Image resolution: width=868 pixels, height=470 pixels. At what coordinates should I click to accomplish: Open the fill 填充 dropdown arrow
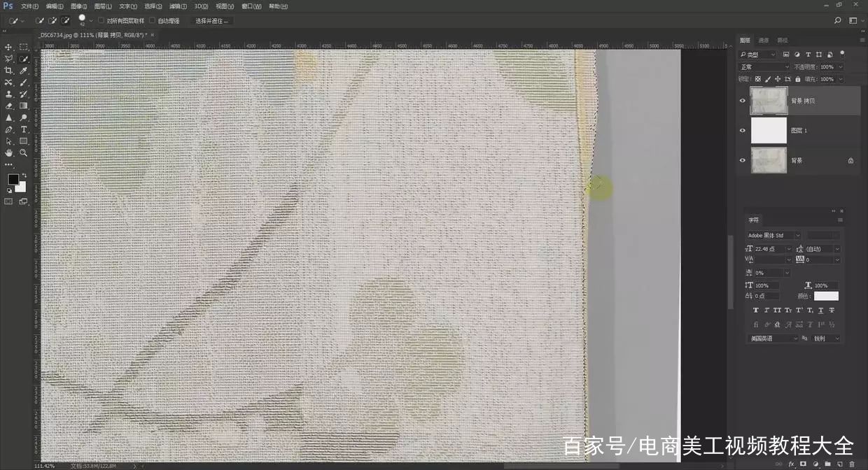(x=841, y=79)
